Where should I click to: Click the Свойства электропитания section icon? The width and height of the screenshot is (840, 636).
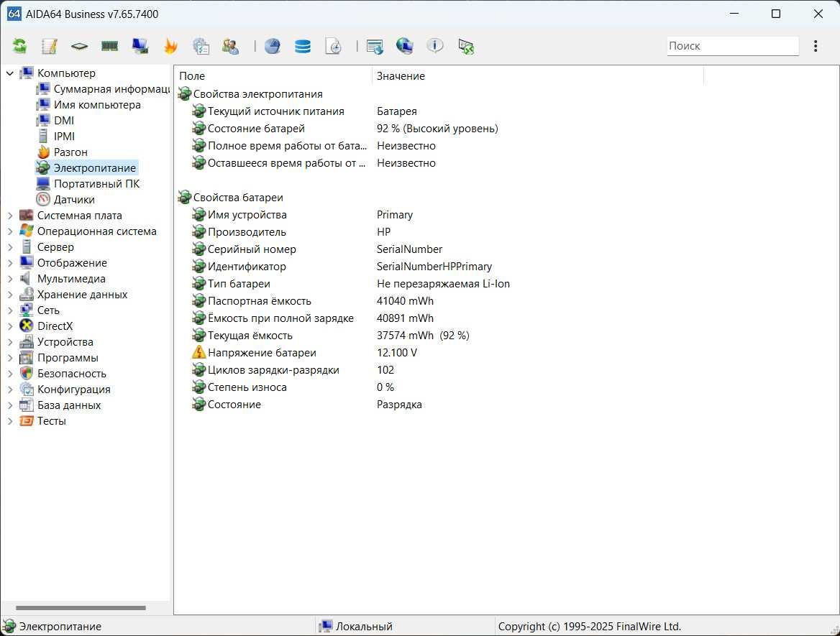tap(184, 93)
